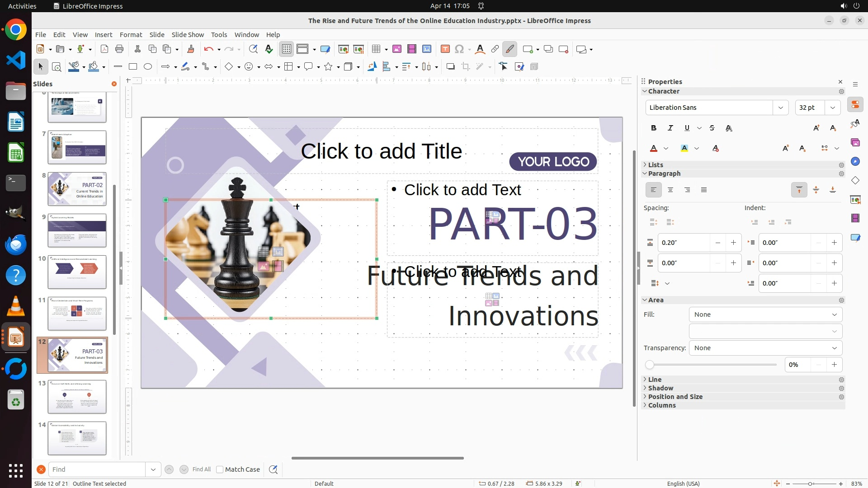This screenshot has width=868, height=488.
Task: Select the Rectangle drawing tool
Action: click(132, 67)
